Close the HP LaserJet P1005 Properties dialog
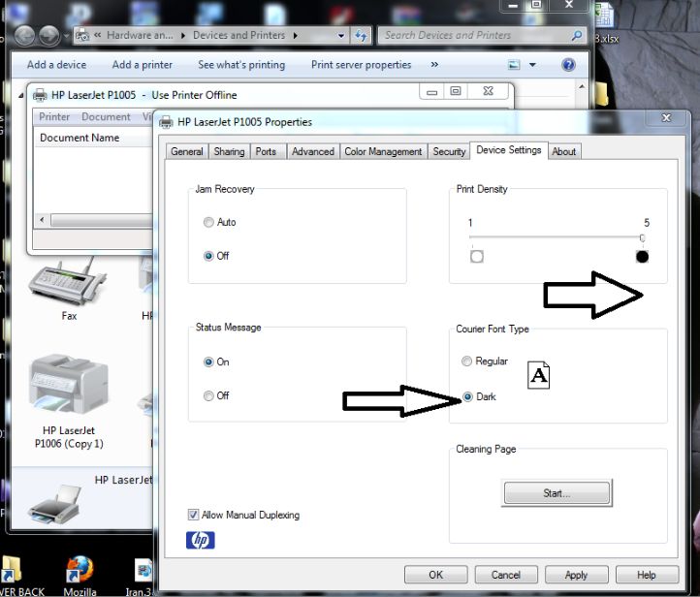This screenshot has height=597, width=700. (x=666, y=118)
